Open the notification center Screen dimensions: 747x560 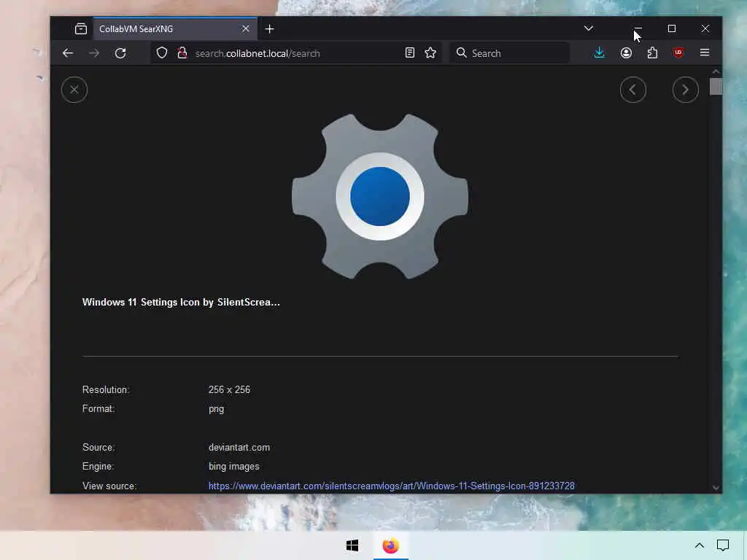723,545
